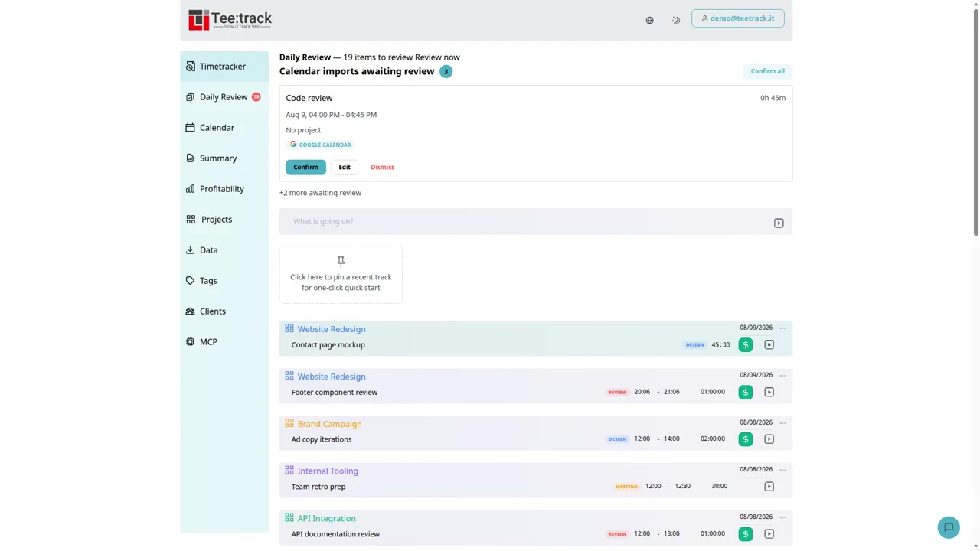Open the chat support bubble icon

(949, 527)
